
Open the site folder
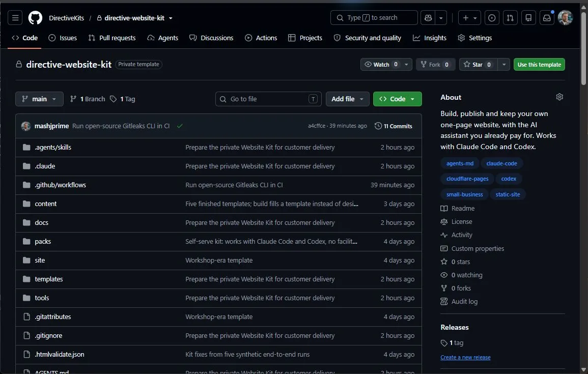click(x=40, y=260)
